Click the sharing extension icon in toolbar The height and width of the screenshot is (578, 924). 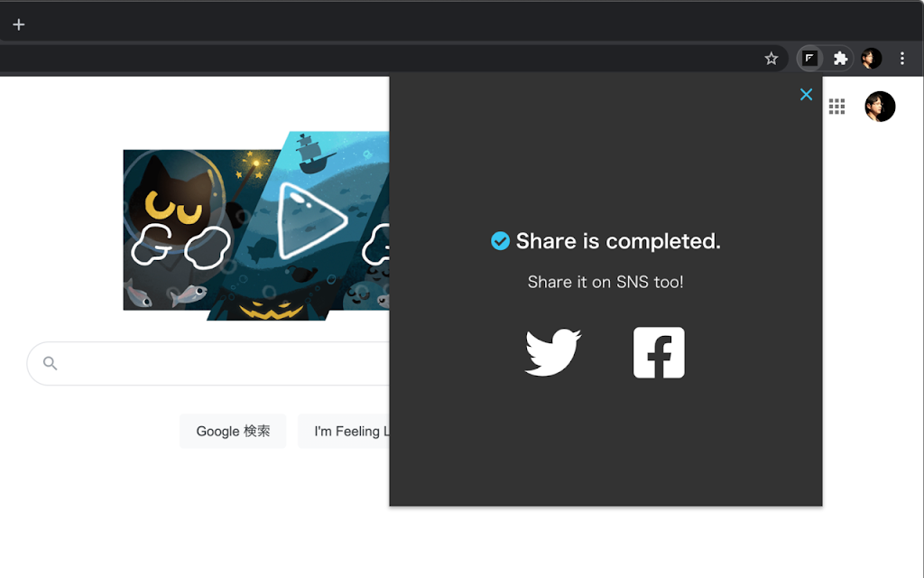point(809,59)
